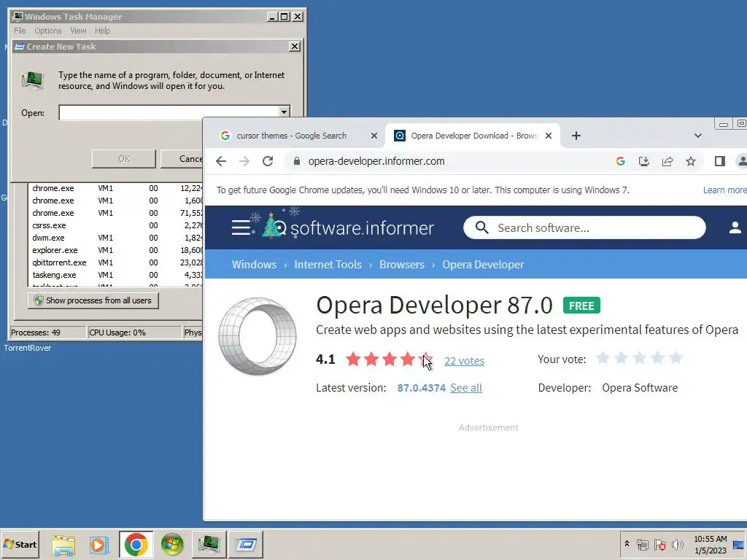This screenshot has height=560, width=747.
Task: Click the Software Informer logo
Action: pyautogui.click(x=348, y=226)
